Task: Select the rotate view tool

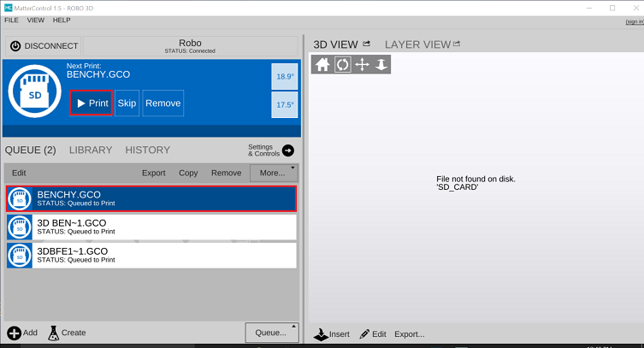Action: pyautogui.click(x=343, y=64)
